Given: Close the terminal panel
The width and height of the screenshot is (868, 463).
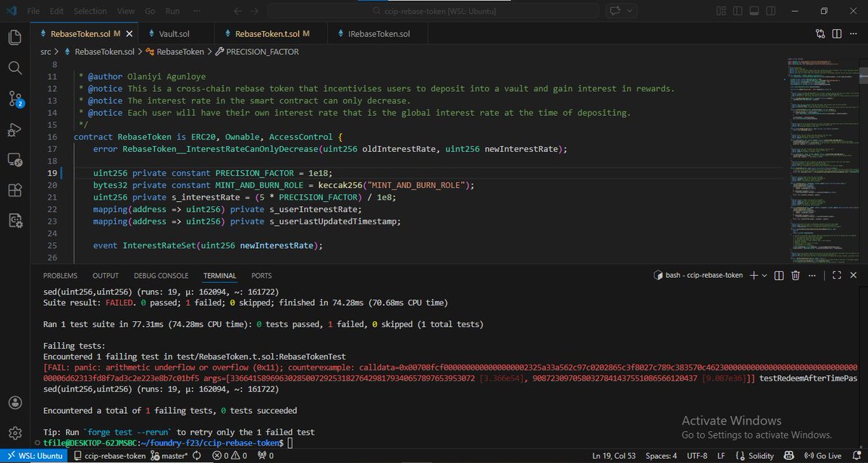Looking at the screenshot, I should click(853, 276).
